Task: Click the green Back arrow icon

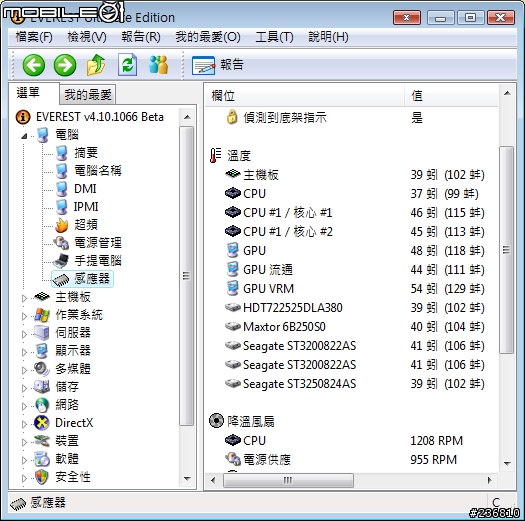Action: (33, 65)
